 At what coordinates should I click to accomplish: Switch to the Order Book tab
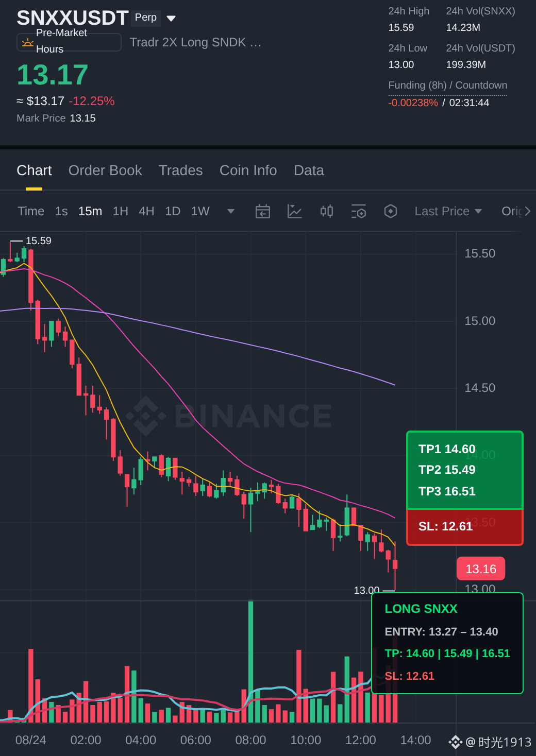coord(105,170)
